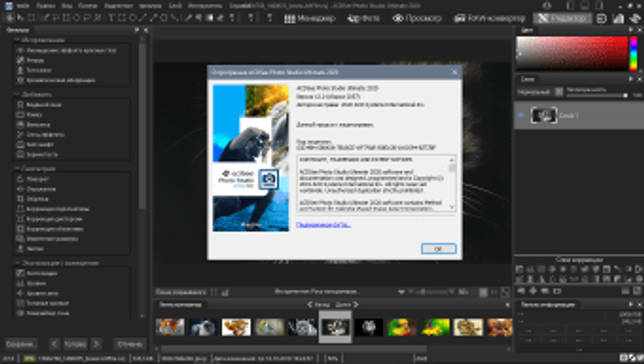The image size is (644, 364).
Task: Open the Справка menu
Action: tap(240, 6)
